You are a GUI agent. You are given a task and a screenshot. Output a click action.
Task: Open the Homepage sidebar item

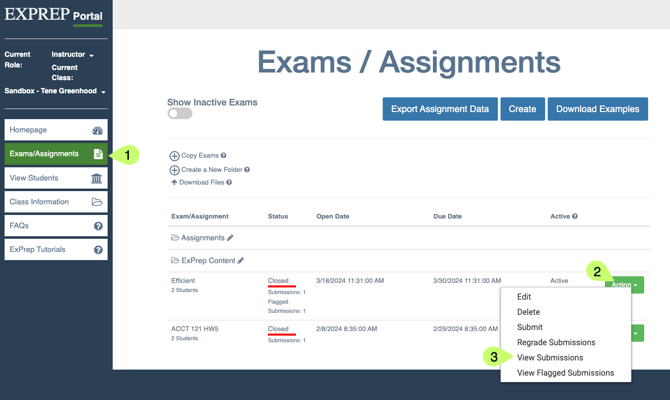pos(56,130)
